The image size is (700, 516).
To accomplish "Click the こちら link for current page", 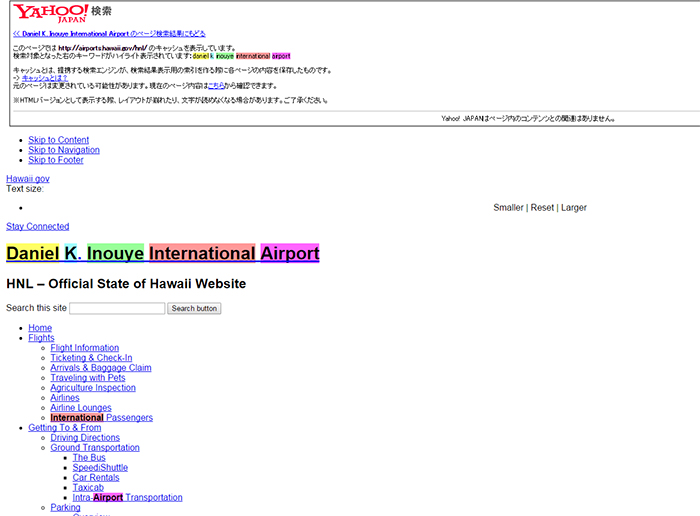I will tap(217, 86).
